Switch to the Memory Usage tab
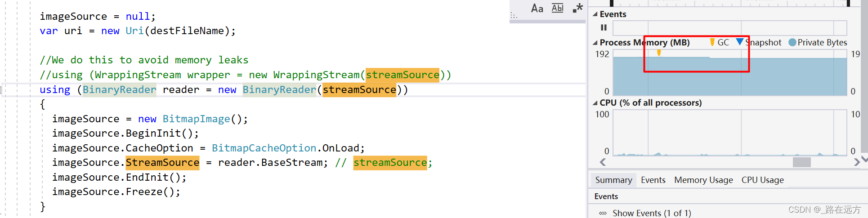 click(703, 180)
